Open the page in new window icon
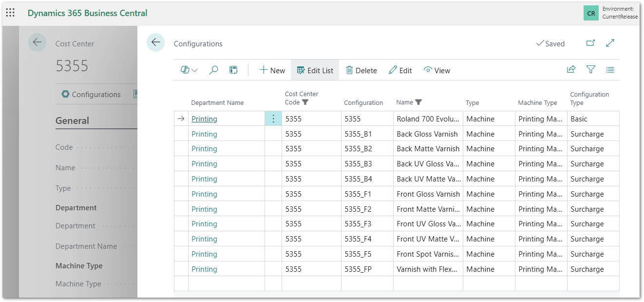 coord(590,43)
